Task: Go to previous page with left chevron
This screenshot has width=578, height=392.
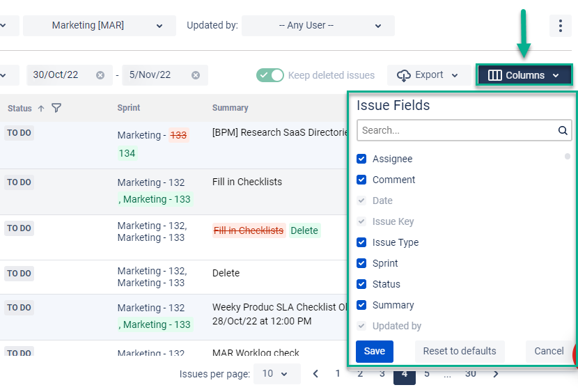Action: [315, 374]
